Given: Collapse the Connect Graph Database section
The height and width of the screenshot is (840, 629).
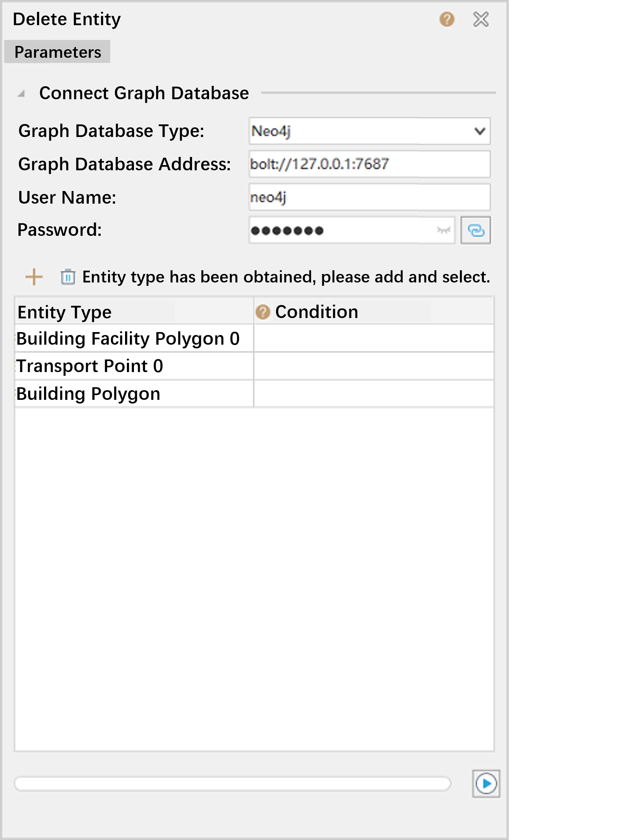Looking at the screenshot, I should [21, 93].
